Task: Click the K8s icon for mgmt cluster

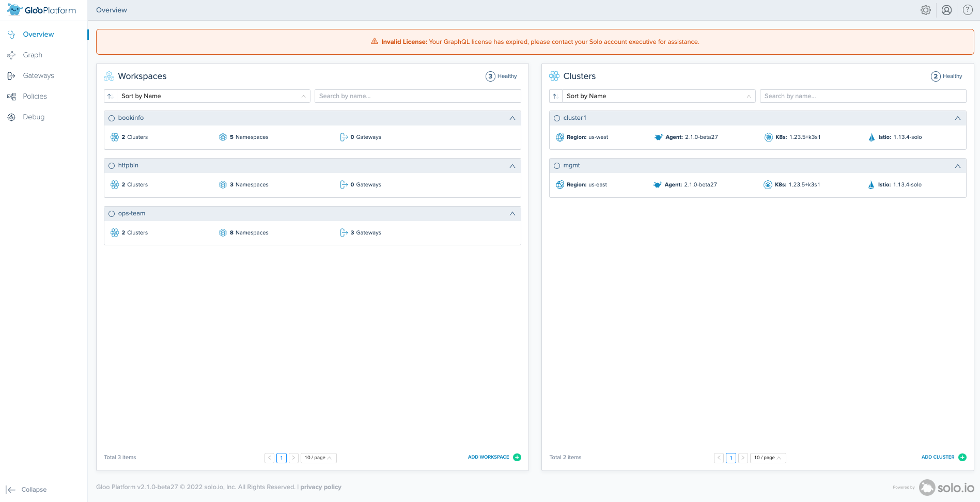Action: (x=768, y=184)
